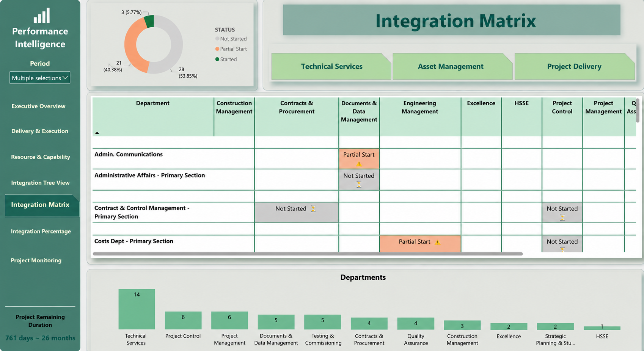Click the matrix horizontal scrollbar
The width and height of the screenshot is (644, 351).
pos(308,254)
